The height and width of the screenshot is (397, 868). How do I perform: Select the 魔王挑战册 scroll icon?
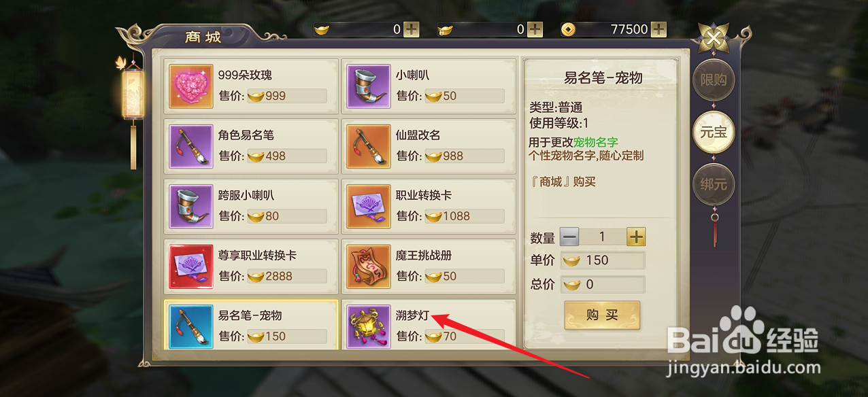368,266
